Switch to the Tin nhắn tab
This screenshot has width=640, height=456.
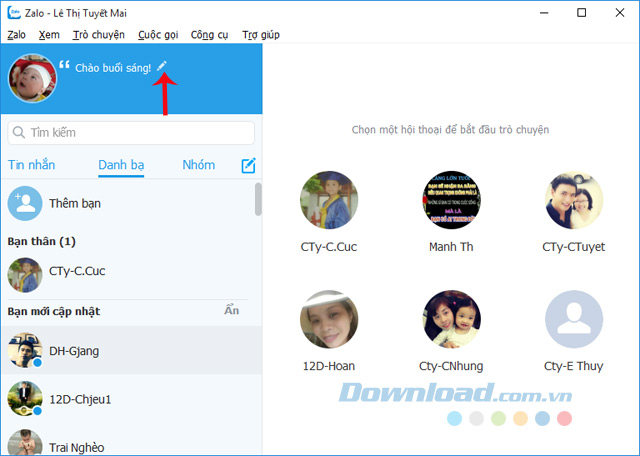[31, 165]
